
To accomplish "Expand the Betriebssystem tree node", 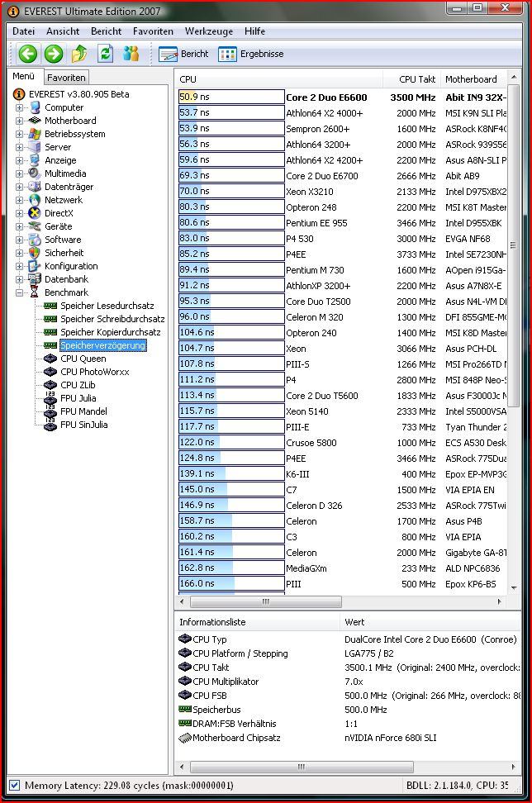I will click(x=20, y=134).
